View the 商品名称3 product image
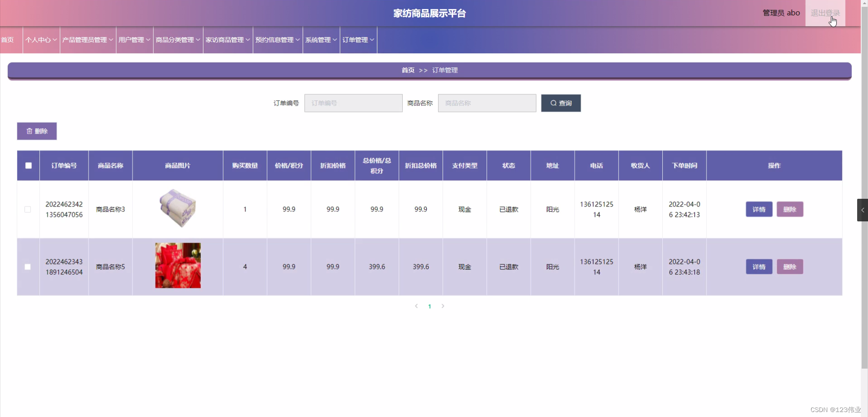The height and width of the screenshot is (417, 868). coord(177,208)
